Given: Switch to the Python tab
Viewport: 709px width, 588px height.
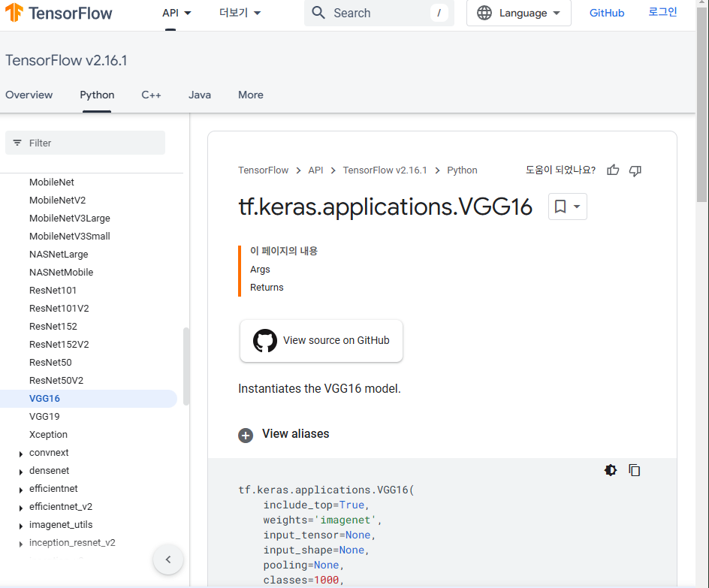Looking at the screenshot, I should [x=97, y=95].
